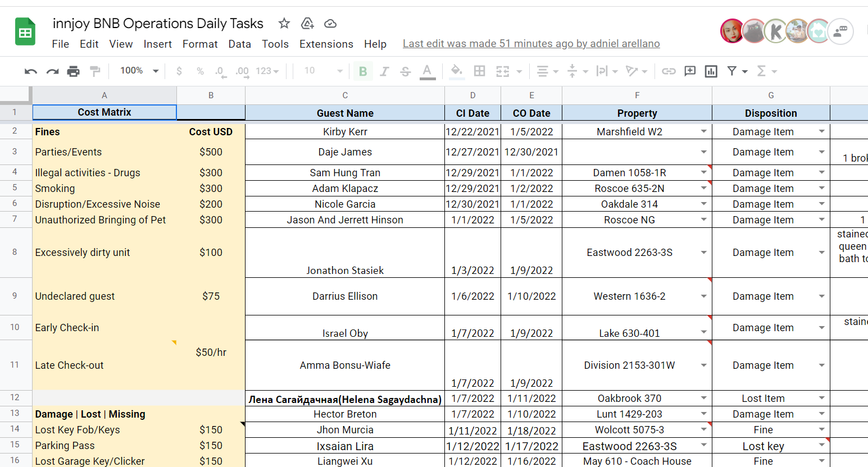
Task: Insert a comment using the toolbar icon
Action: [x=690, y=71]
